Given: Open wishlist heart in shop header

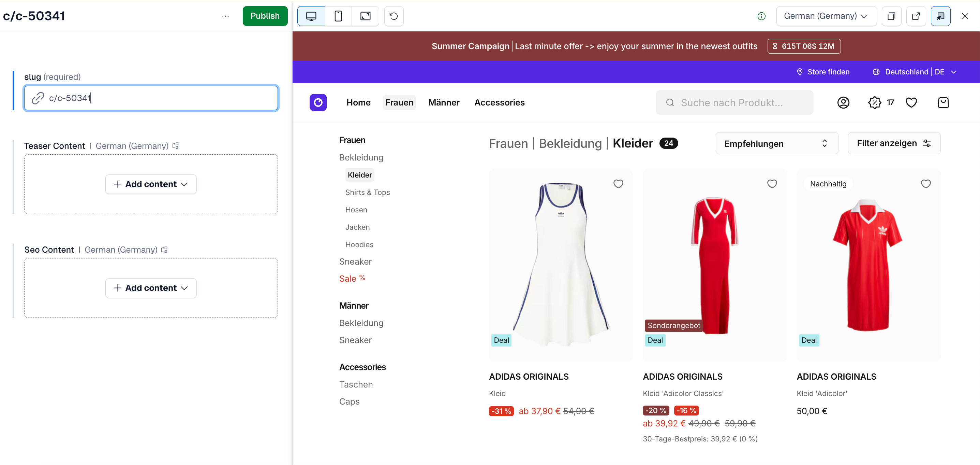Looking at the screenshot, I should [911, 102].
